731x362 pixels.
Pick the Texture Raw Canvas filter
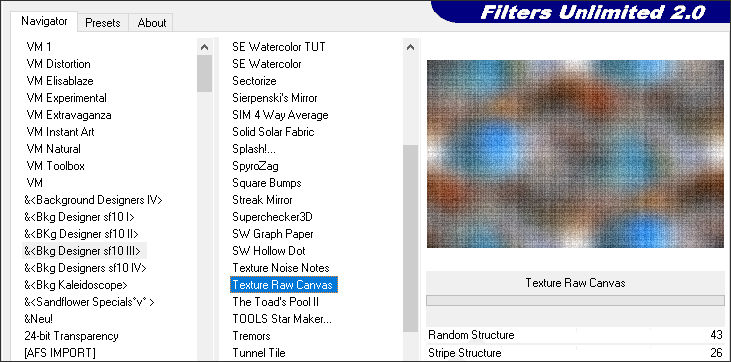283,285
